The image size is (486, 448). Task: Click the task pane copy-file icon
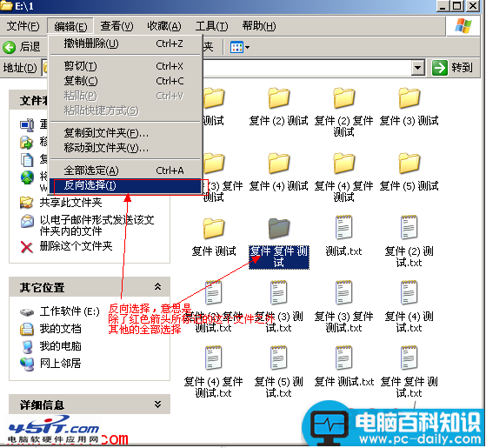pyautogui.click(x=27, y=160)
